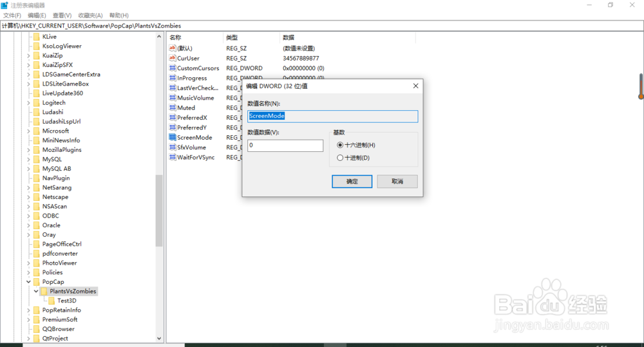Image resolution: width=644 pixels, height=347 pixels.
Task: Click the MySQL AB folder icon
Action: pyautogui.click(x=37, y=169)
